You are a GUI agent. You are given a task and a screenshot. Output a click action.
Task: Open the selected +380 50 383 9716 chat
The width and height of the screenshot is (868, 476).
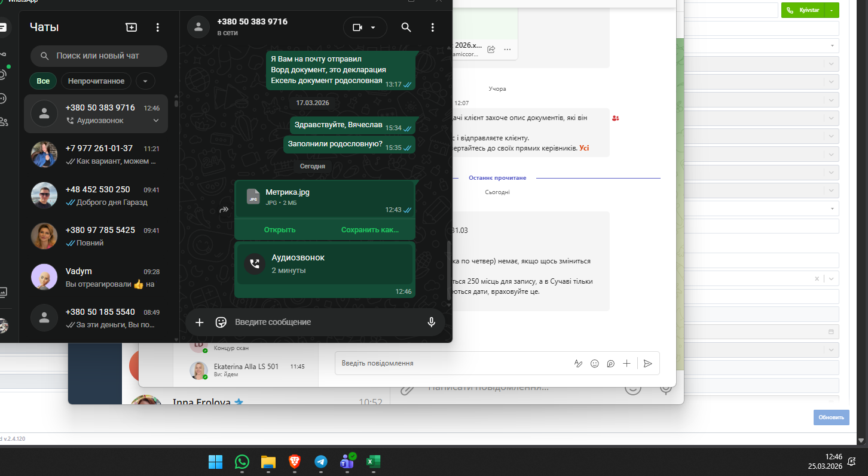coord(96,113)
